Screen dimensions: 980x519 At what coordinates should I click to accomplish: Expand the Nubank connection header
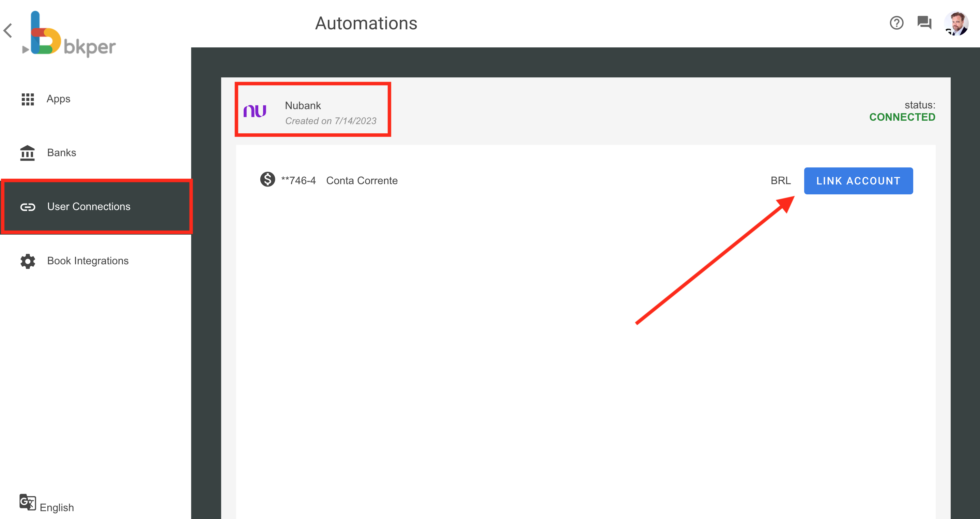(312, 109)
